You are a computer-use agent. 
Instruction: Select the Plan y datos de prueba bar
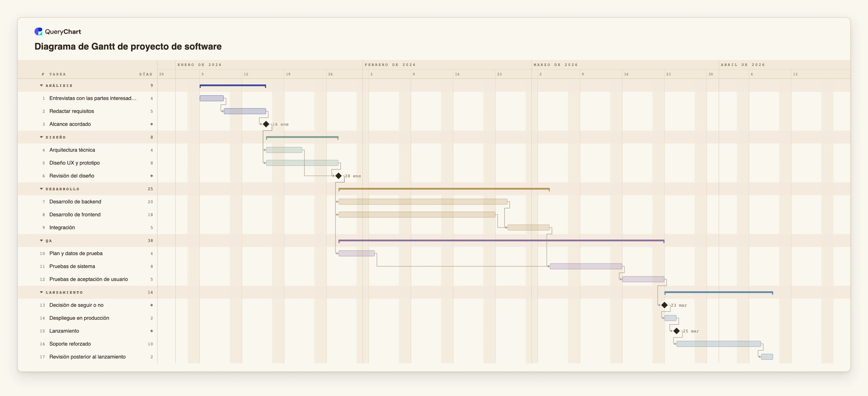point(356,253)
